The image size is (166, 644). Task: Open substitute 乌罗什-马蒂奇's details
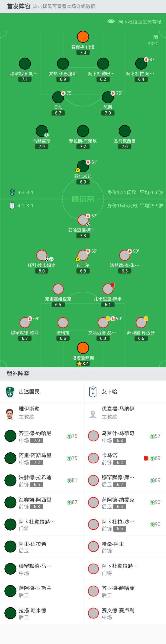click(125, 436)
